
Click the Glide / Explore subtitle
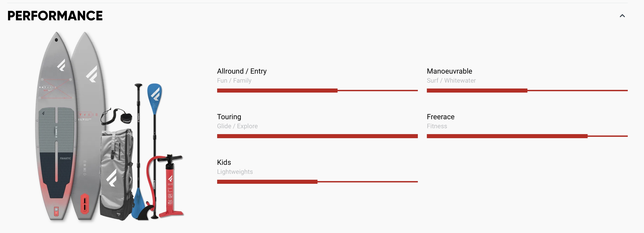[x=237, y=126]
